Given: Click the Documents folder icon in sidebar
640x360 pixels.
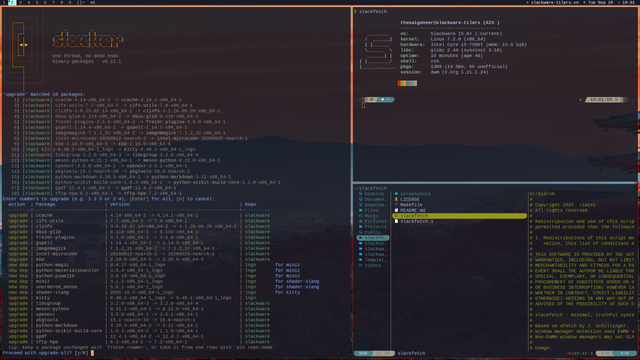Looking at the screenshot, I should [x=360, y=199].
